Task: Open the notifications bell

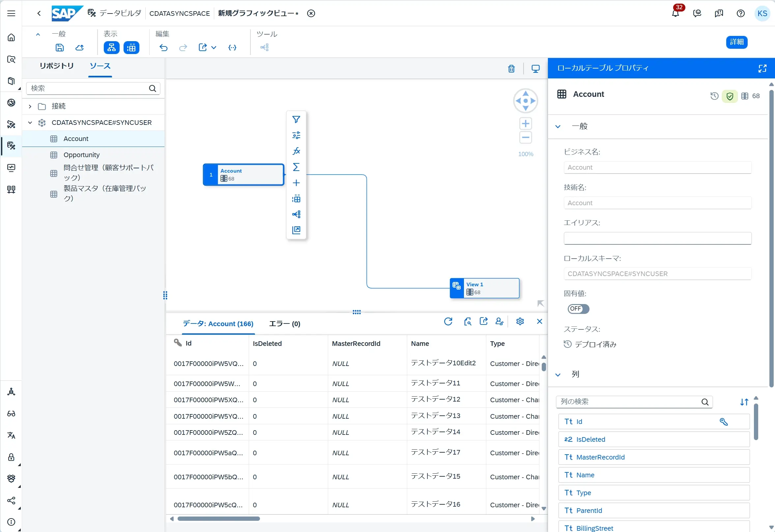Action: [x=675, y=13]
